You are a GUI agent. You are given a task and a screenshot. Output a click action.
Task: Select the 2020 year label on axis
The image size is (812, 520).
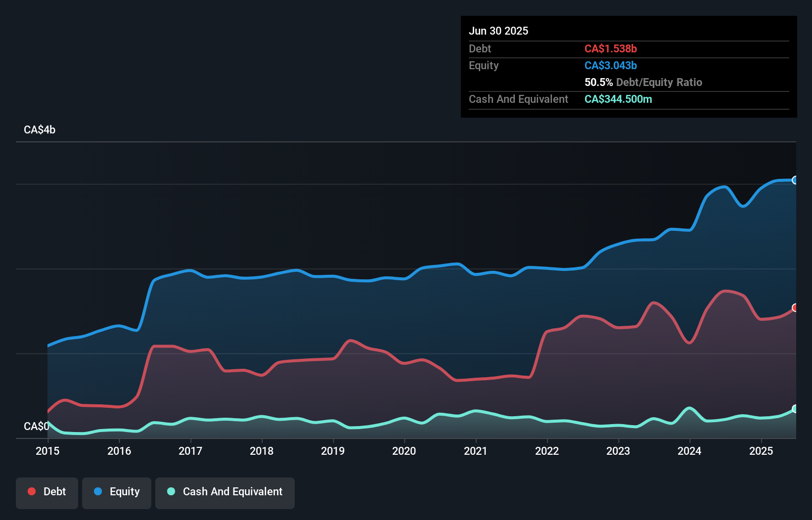point(404,451)
